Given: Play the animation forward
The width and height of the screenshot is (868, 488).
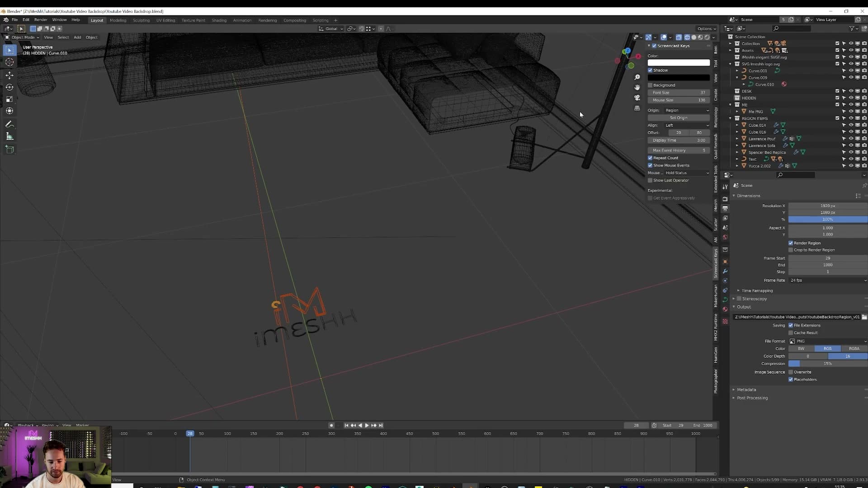Looking at the screenshot, I should tap(367, 425).
